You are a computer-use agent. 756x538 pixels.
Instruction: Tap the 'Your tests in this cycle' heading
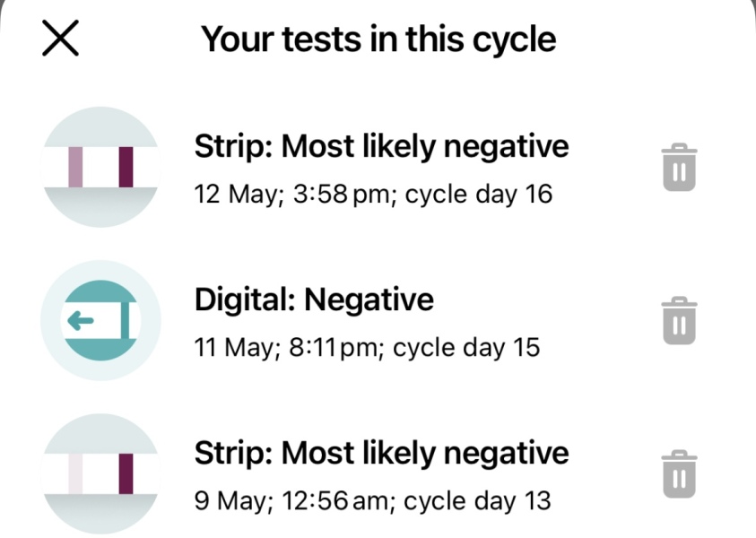pos(378,39)
